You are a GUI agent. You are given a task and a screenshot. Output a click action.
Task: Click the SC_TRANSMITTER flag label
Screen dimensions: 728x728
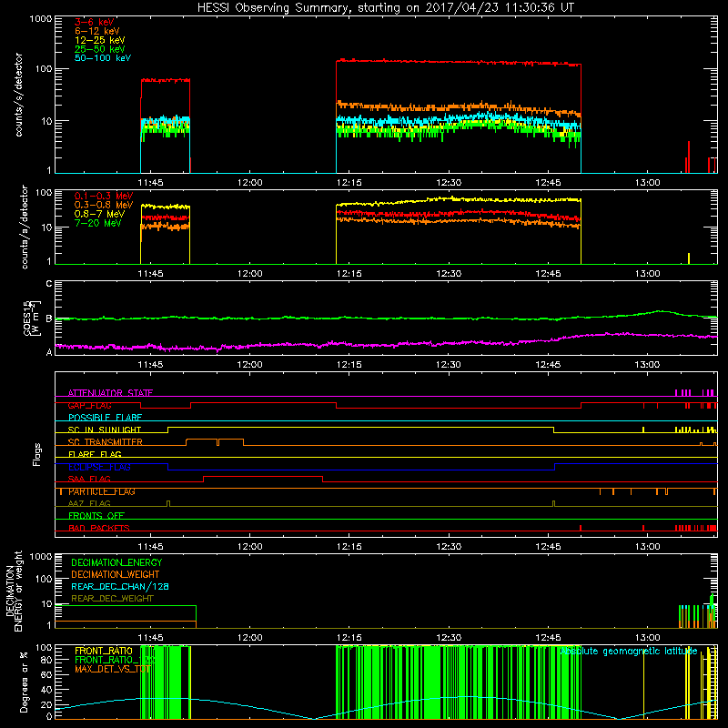coord(105,442)
